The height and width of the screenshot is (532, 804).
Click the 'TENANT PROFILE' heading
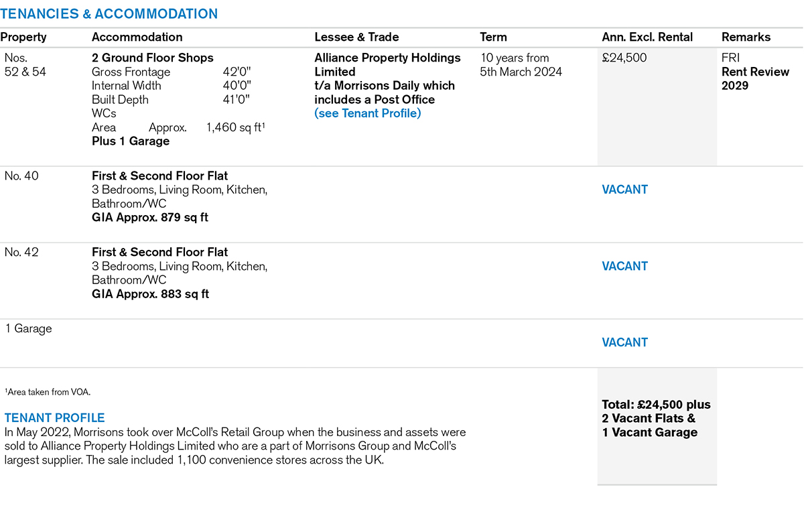54,418
